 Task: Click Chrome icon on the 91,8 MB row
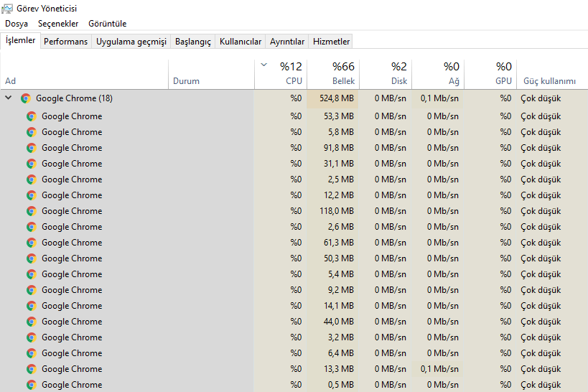(x=32, y=148)
